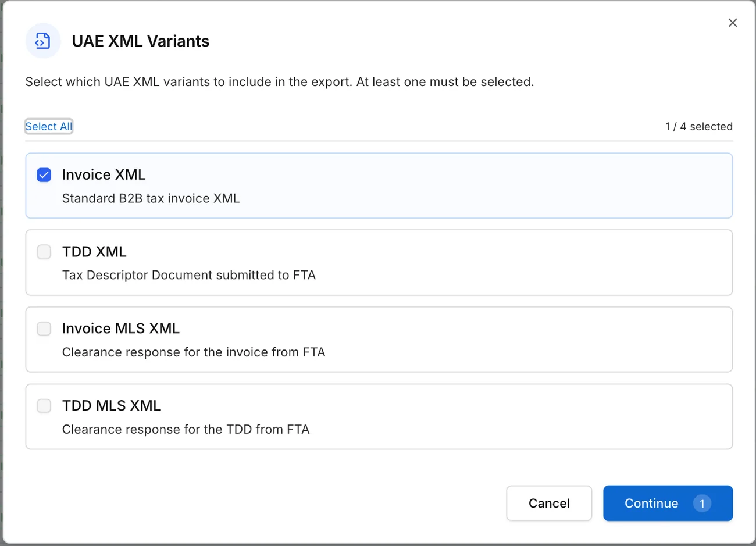
Task: Close the UAE XML Variants dialog
Action: click(x=733, y=23)
